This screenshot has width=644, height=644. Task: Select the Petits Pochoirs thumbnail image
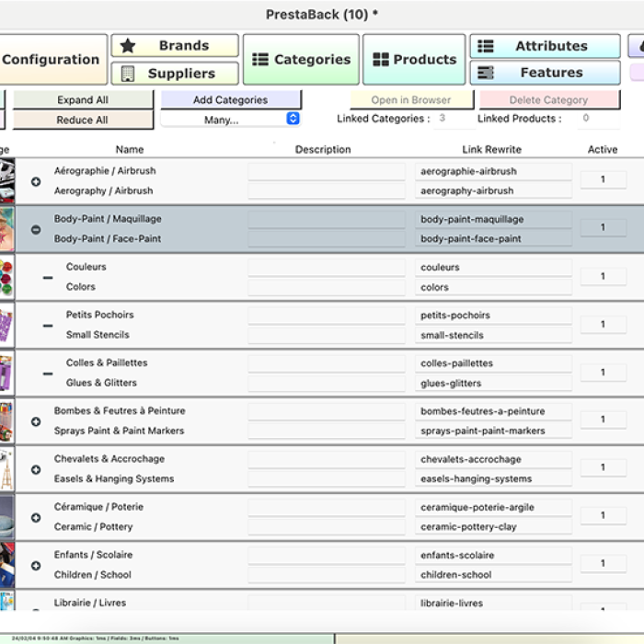[7, 326]
